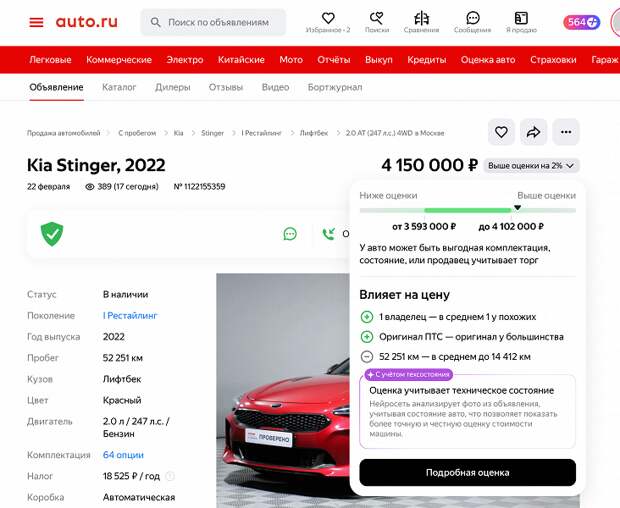Click the price rating bar marker
Image resolution: width=620 pixels, height=508 pixels.
click(x=517, y=208)
